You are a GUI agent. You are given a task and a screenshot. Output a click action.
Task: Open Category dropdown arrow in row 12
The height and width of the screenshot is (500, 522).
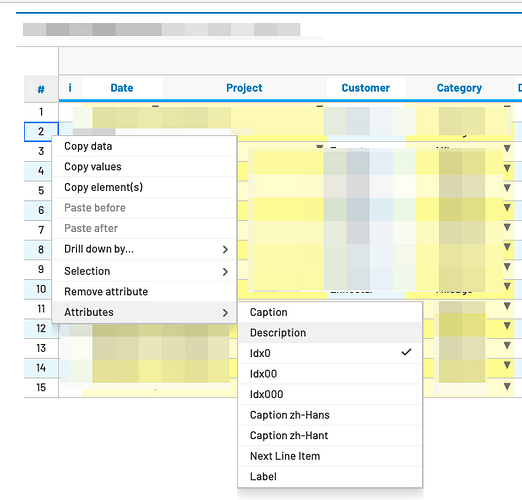pos(507,325)
